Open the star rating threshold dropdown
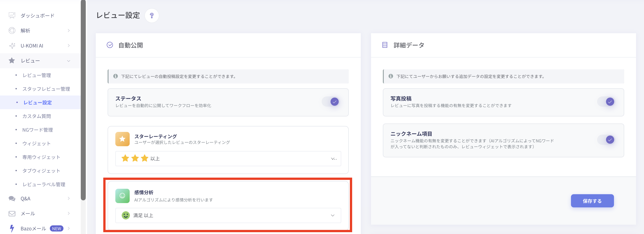Image resolution: width=644 pixels, height=234 pixels. [228, 159]
